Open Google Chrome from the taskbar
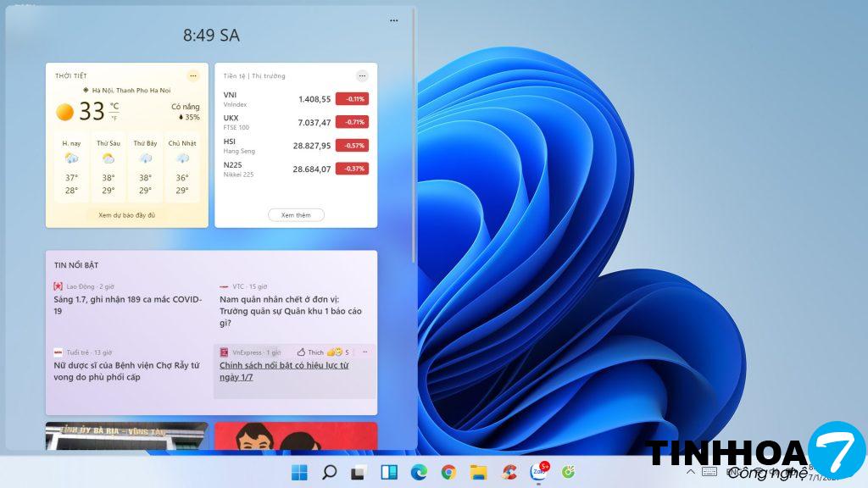Screen dimensions: 868x488 [448, 472]
